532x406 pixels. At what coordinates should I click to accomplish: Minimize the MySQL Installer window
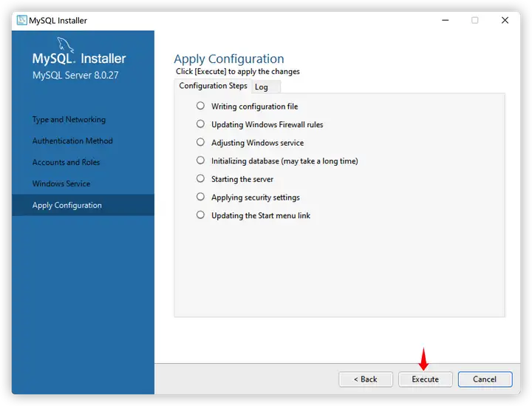(x=446, y=21)
